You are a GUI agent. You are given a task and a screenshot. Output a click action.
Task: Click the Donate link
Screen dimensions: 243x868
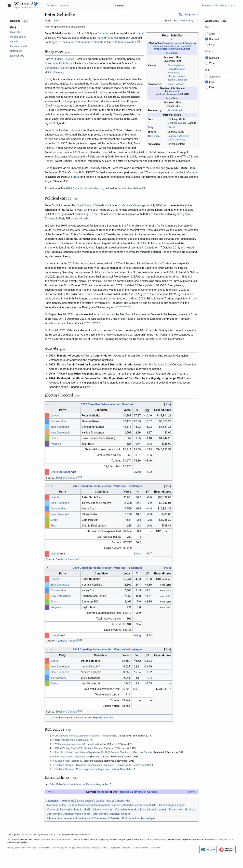(206, 6)
